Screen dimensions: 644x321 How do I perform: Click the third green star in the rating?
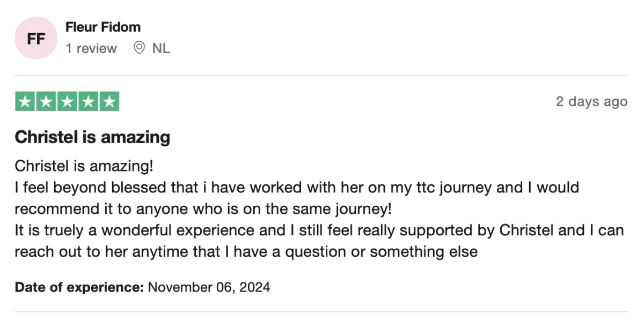click(67, 101)
